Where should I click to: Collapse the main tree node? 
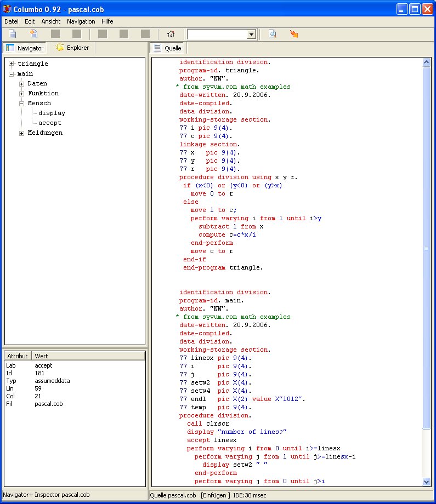[12, 73]
